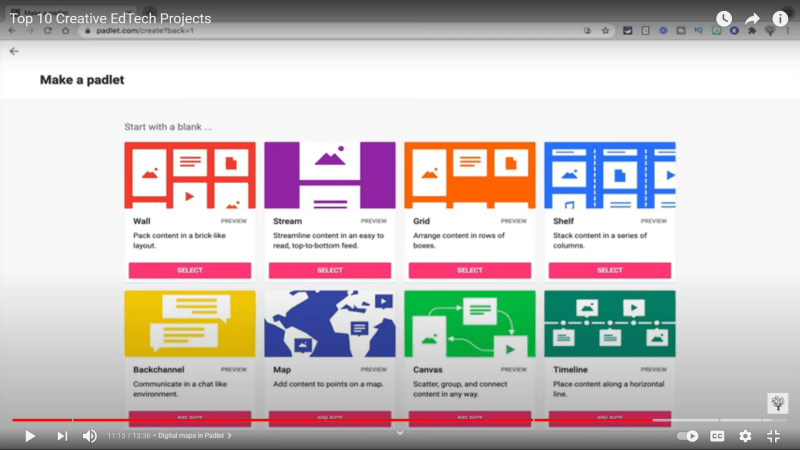This screenshot has width=800, height=450.
Task: Select the Shelf padlet layout
Action: [x=609, y=270]
